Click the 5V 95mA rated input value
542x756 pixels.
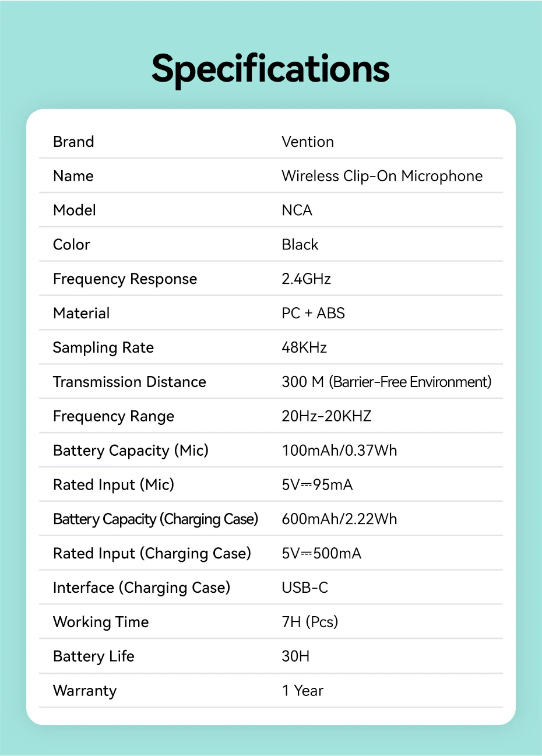pyautogui.click(x=317, y=485)
